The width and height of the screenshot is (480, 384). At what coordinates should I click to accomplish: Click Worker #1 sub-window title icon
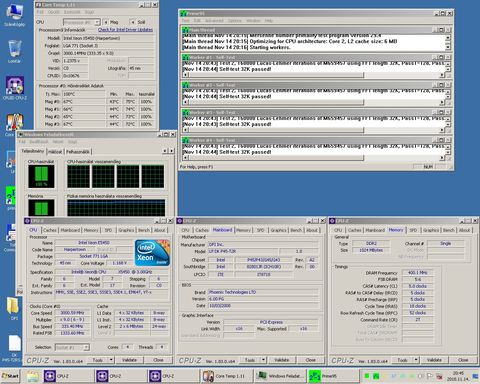tap(185, 58)
